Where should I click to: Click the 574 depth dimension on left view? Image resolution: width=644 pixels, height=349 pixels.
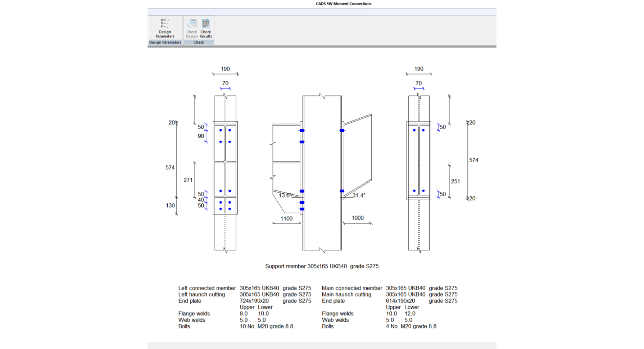[x=169, y=167]
